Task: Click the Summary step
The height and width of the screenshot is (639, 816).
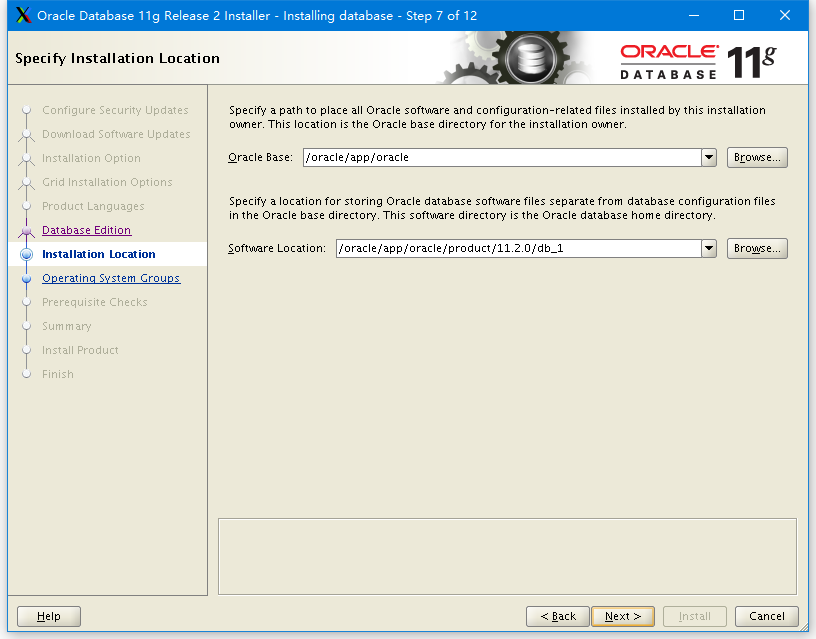Action: pos(67,326)
